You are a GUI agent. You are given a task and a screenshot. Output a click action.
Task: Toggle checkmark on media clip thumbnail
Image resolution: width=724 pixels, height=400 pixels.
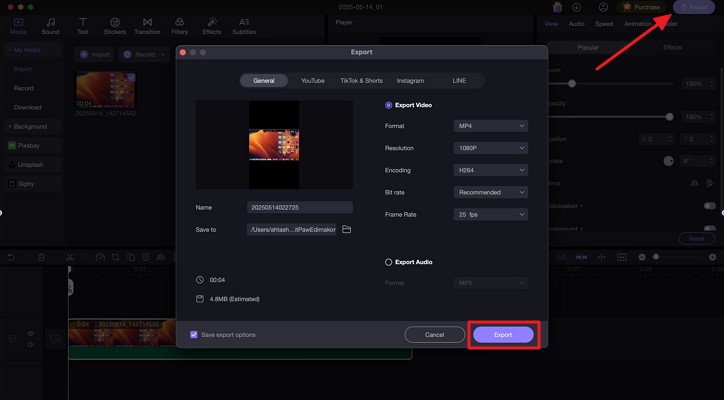pyautogui.click(x=131, y=77)
